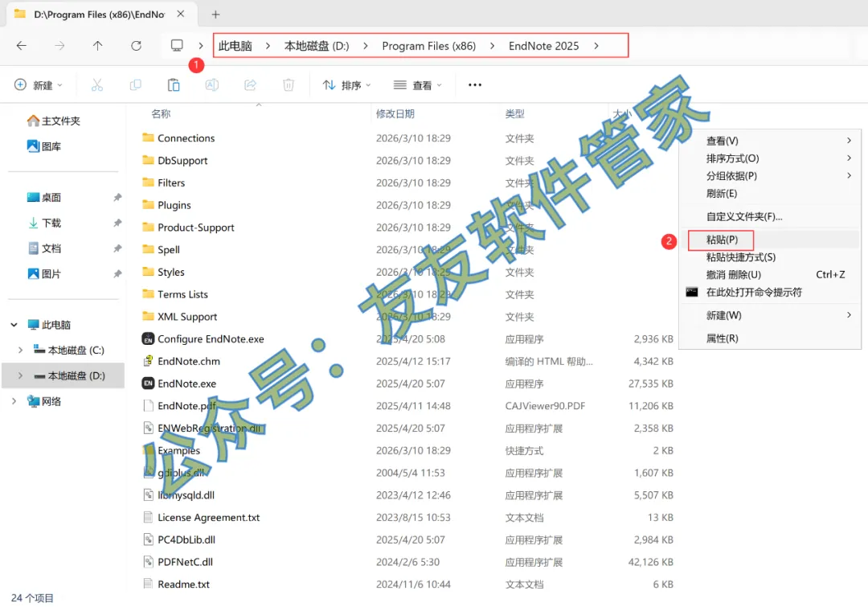Click 本地磁盘 (D:) in breadcrumb path

(317, 46)
